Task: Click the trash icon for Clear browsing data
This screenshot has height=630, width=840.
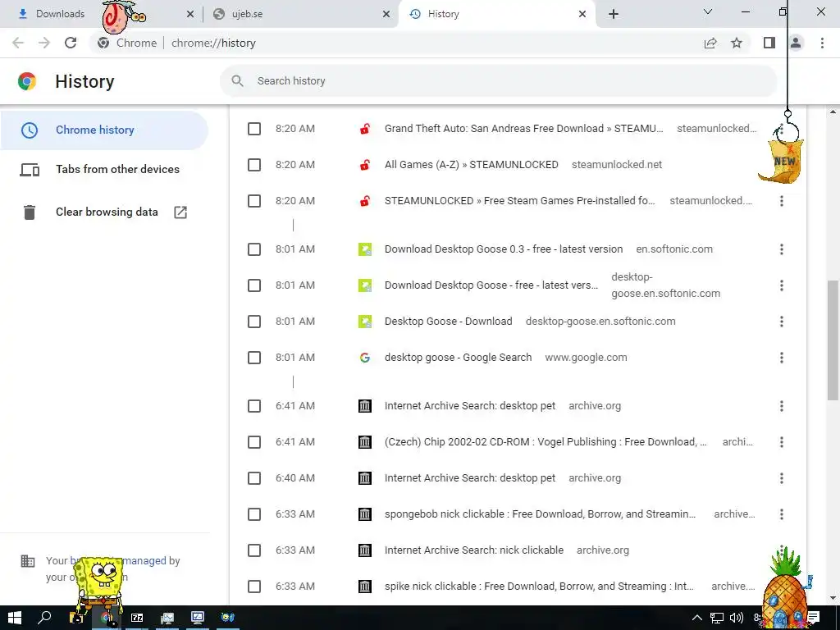Action: [x=30, y=212]
